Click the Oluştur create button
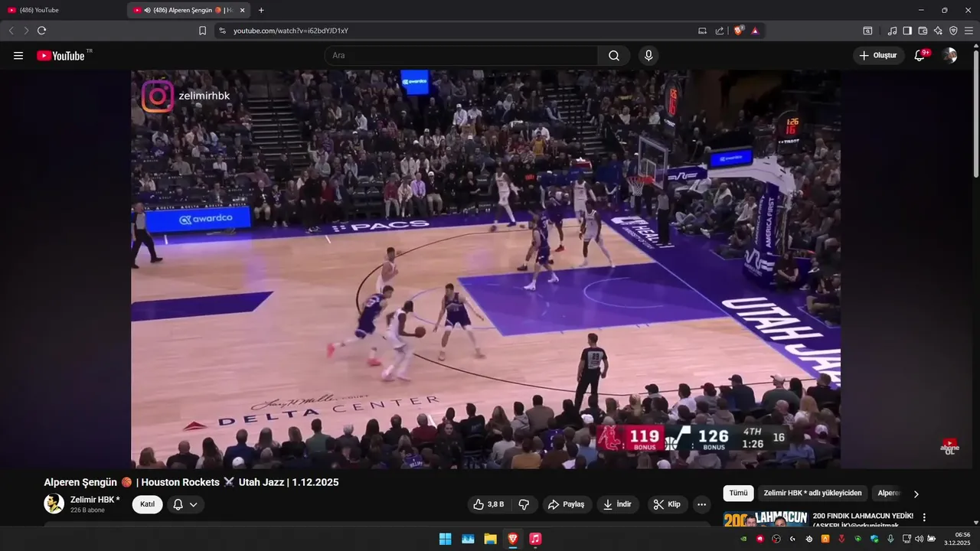Screen dimensions: 980x551 pos(878,55)
